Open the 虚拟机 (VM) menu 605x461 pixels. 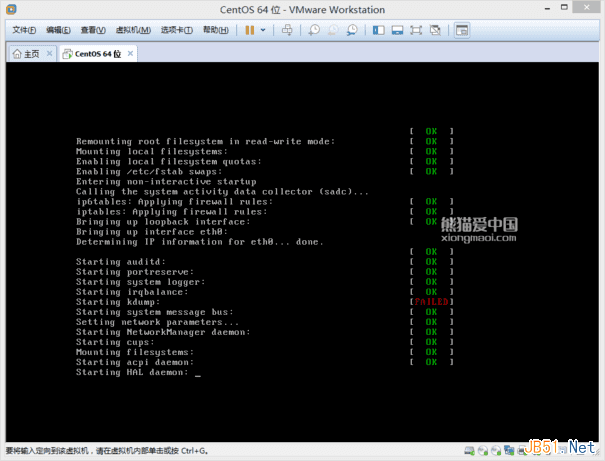coord(133,30)
